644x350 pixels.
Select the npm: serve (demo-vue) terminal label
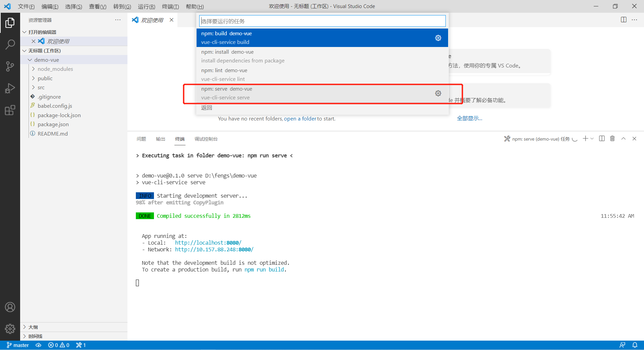click(540, 139)
